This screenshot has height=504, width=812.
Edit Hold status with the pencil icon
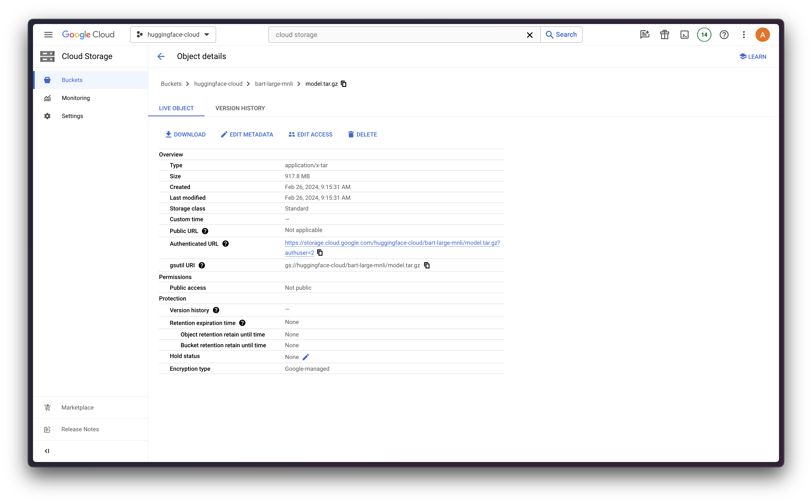pyautogui.click(x=306, y=357)
